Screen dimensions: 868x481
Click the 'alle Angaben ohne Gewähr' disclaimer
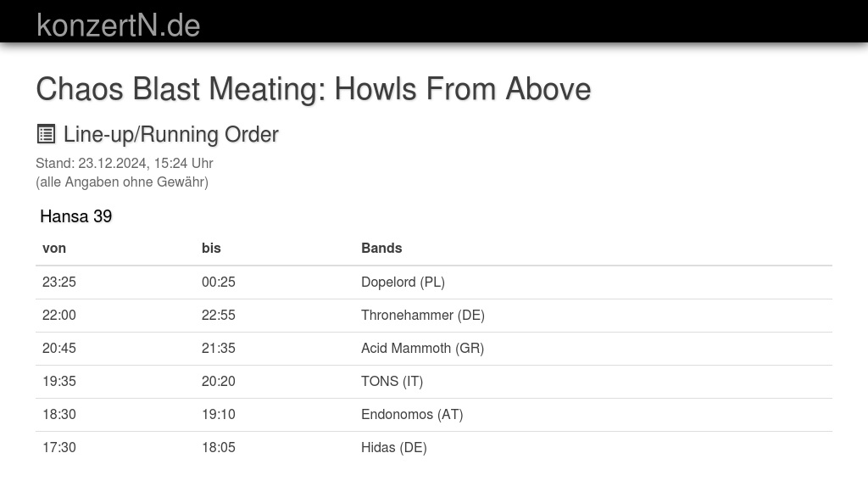(122, 182)
